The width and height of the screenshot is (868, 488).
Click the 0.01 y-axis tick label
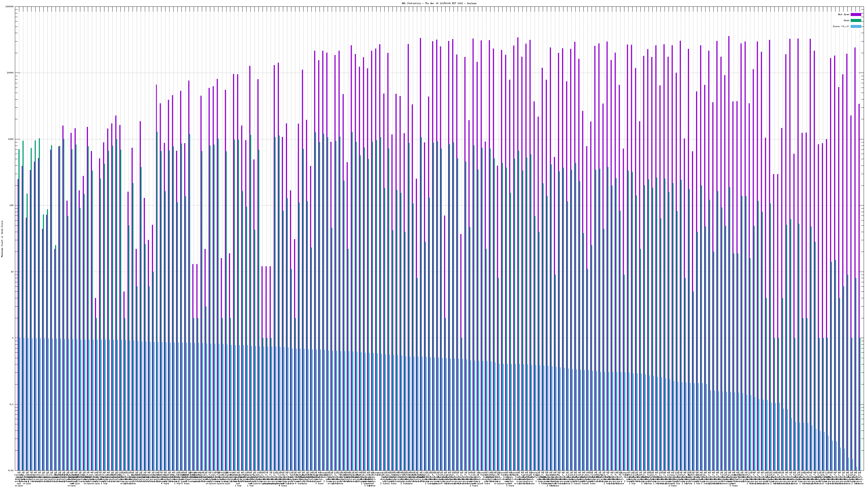(11, 470)
